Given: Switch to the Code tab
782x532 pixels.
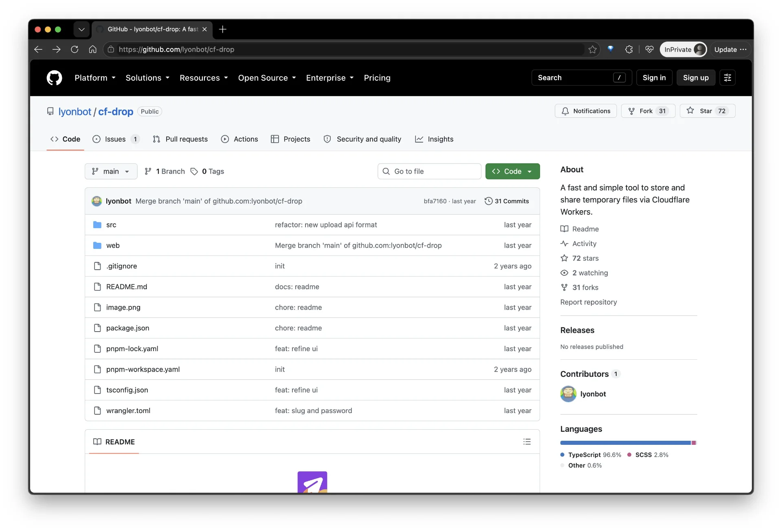Looking at the screenshot, I should coord(65,139).
